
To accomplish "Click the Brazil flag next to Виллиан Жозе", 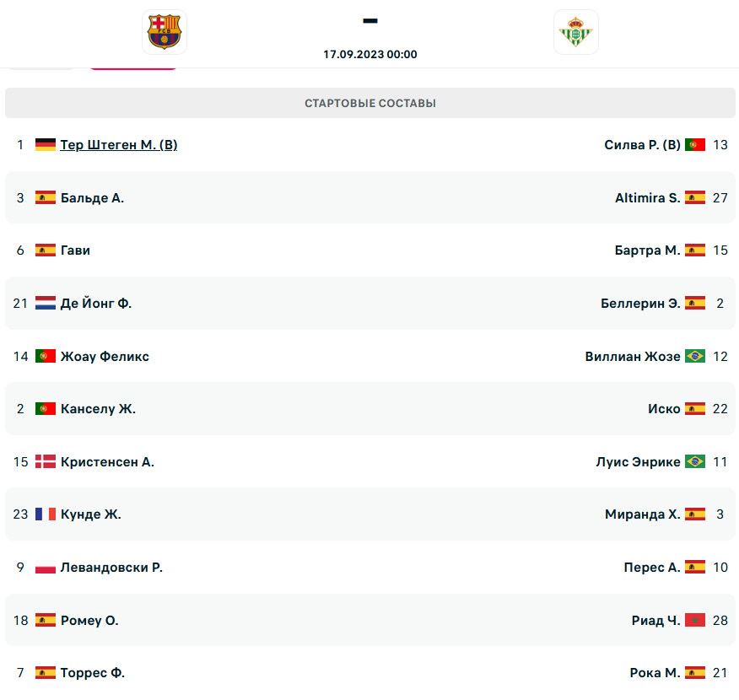I will (695, 356).
